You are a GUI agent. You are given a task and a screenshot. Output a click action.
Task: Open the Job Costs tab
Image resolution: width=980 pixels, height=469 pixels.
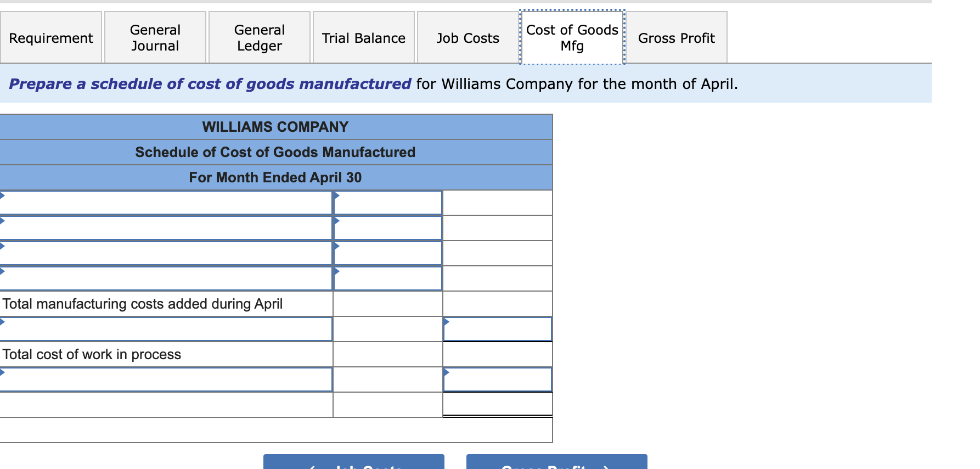(468, 37)
